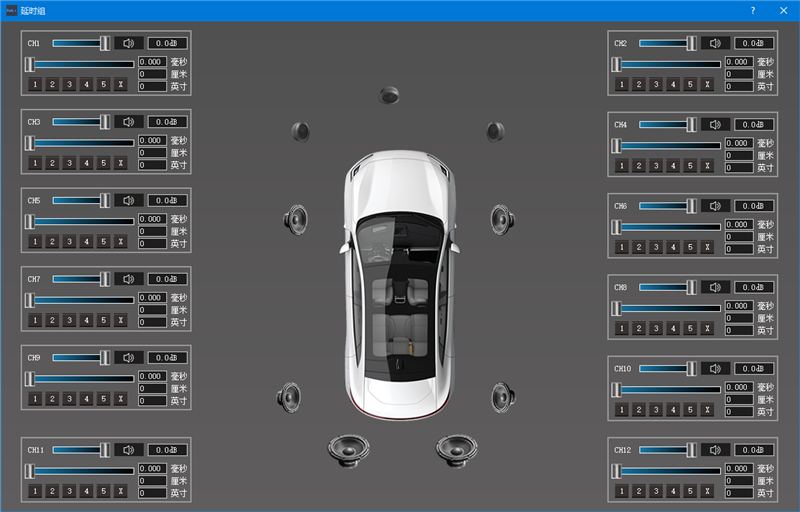Mute channel CH9 speaker button

tap(129, 357)
